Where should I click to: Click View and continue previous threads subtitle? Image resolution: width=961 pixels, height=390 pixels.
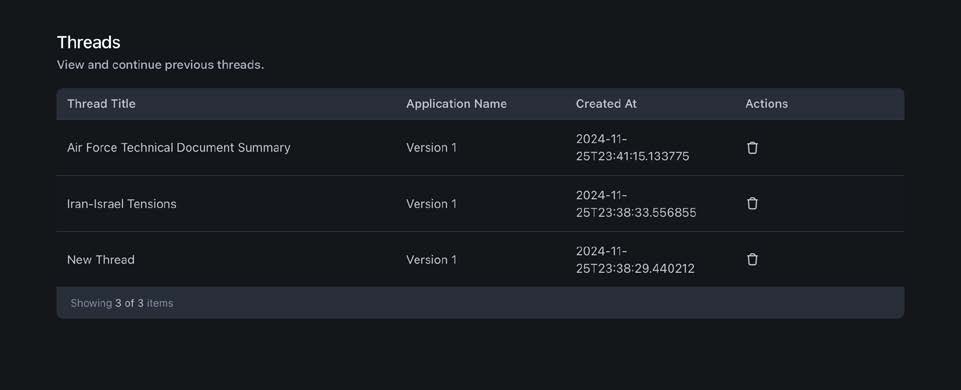160,64
